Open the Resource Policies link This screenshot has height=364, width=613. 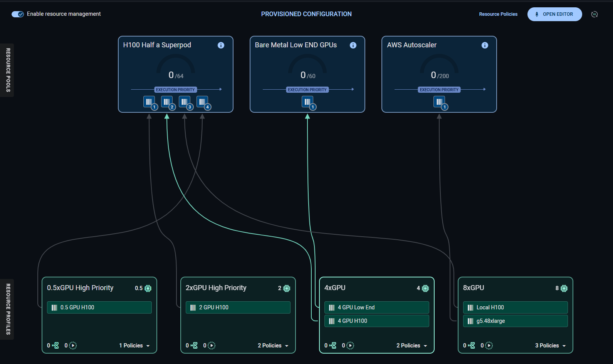click(498, 14)
